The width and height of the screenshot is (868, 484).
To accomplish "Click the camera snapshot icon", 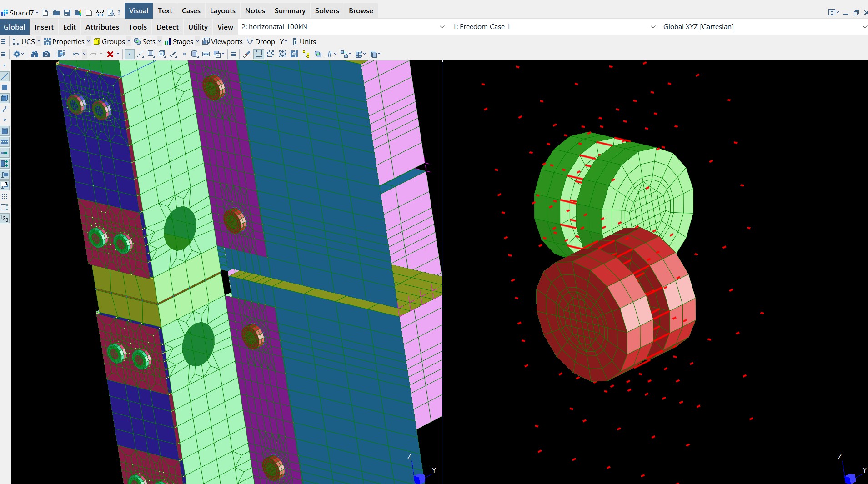I will (x=46, y=54).
